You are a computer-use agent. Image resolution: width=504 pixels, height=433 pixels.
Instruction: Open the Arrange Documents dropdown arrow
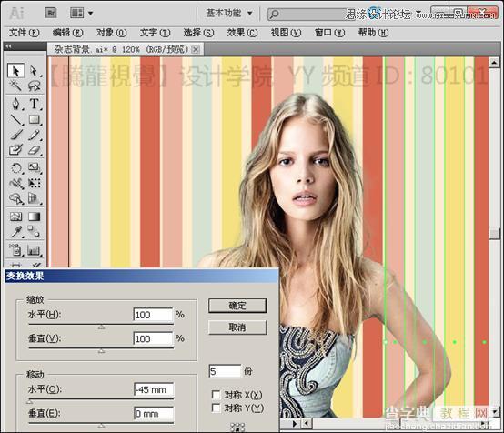[x=91, y=13]
